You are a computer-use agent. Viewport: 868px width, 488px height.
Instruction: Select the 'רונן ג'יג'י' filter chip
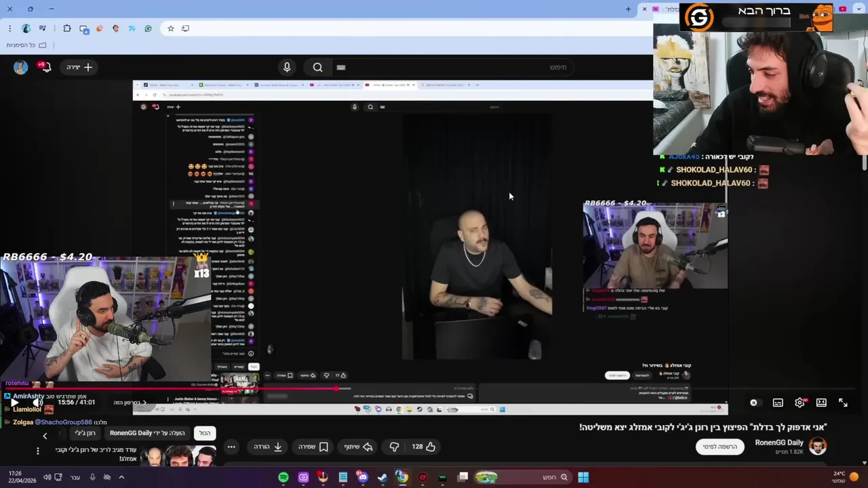coord(85,433)
